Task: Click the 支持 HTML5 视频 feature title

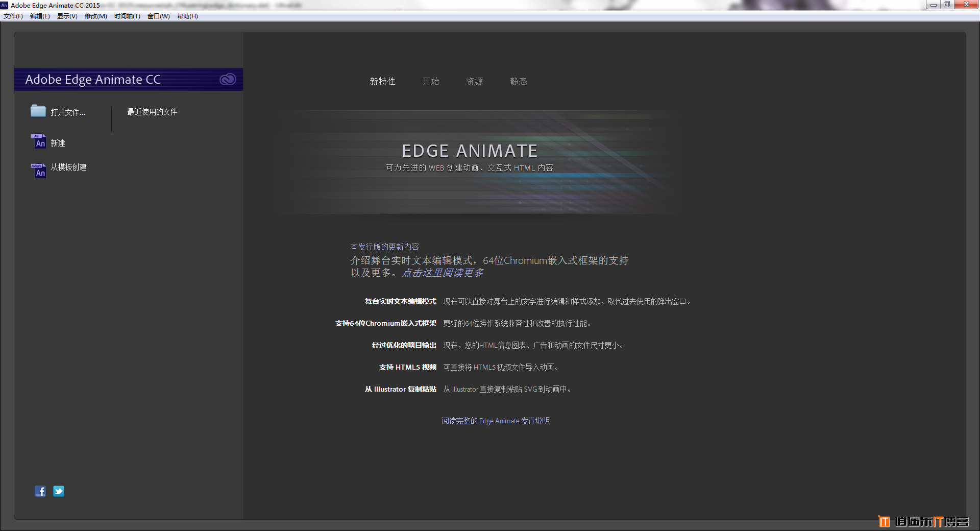Action: [x=408, y=368]
